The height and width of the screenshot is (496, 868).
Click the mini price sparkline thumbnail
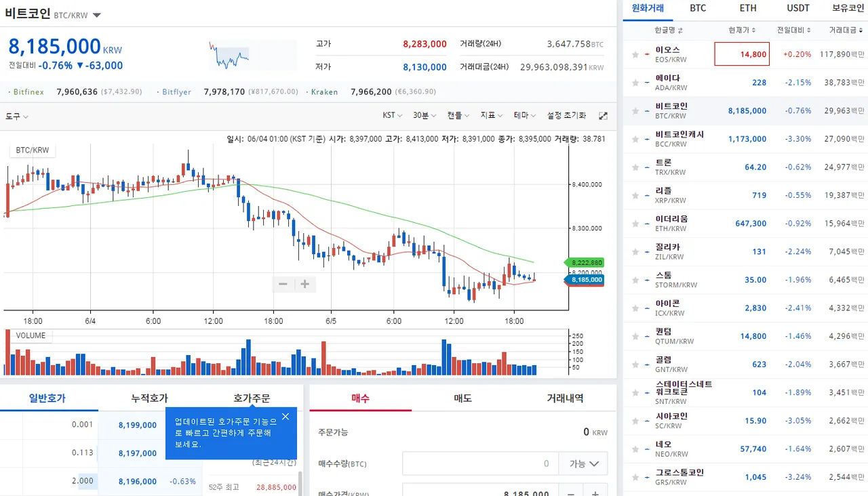[252, 55]
